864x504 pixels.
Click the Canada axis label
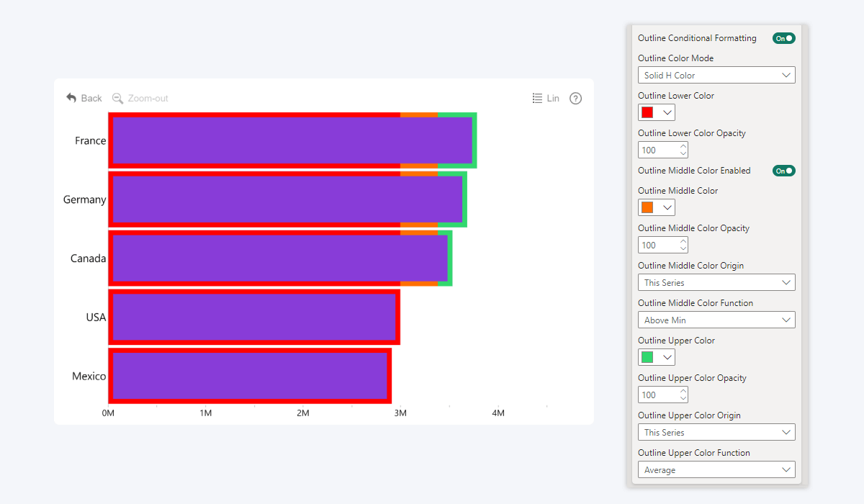coord(89,258)
